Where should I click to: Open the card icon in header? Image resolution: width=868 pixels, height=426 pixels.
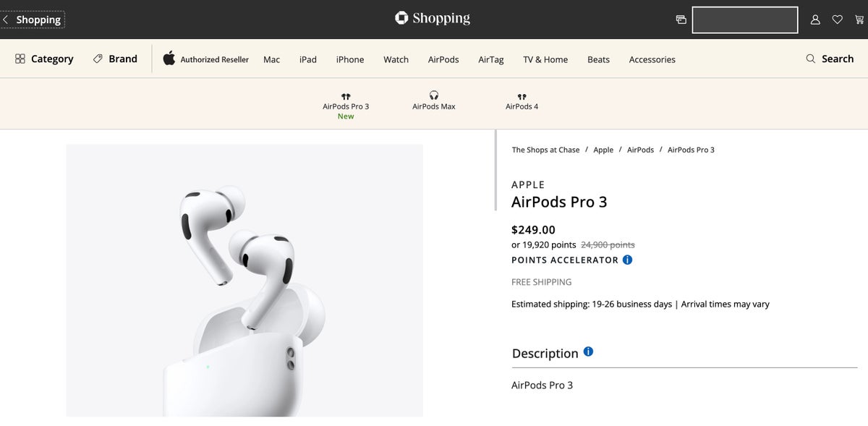[x=681, y=20]
